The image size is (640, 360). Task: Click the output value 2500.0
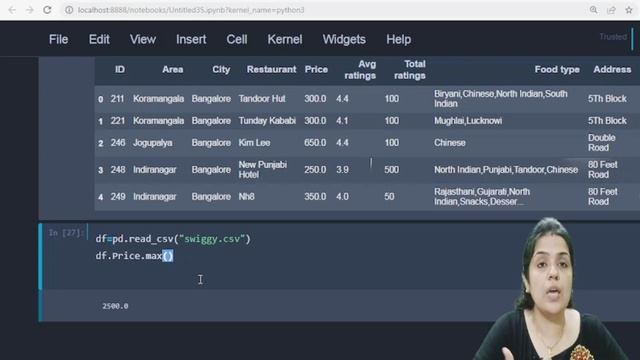point(115,306)
